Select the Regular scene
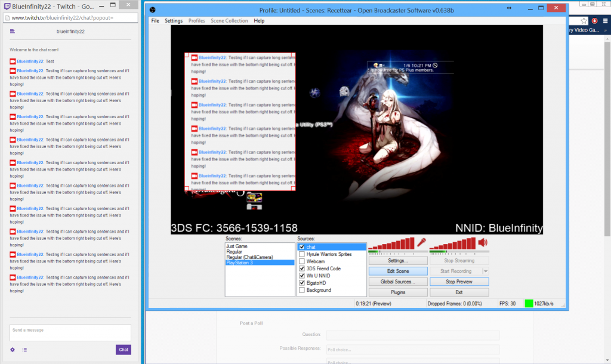The width and height of the screenshot is (611, 364). click(234, 252)
